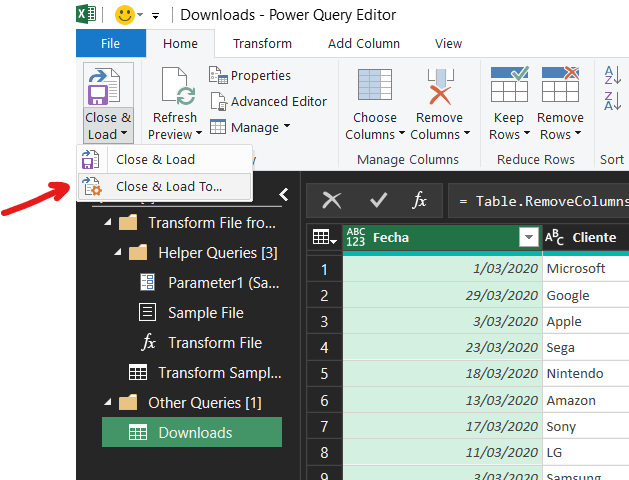The height and width of the screenshot is (480, 629).
Task: Confirm formula with checkmark icon
Action: pyautogui.click(x=378, y=200)
